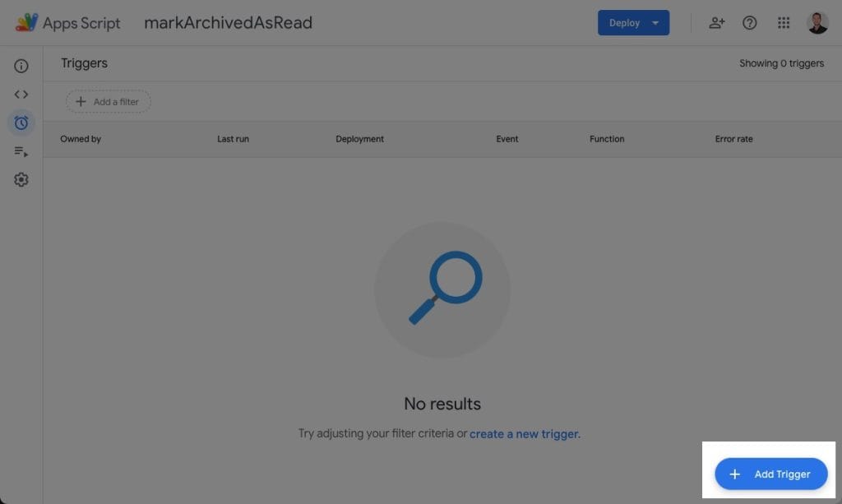Click the Add a filter chip

click(108, 101)
